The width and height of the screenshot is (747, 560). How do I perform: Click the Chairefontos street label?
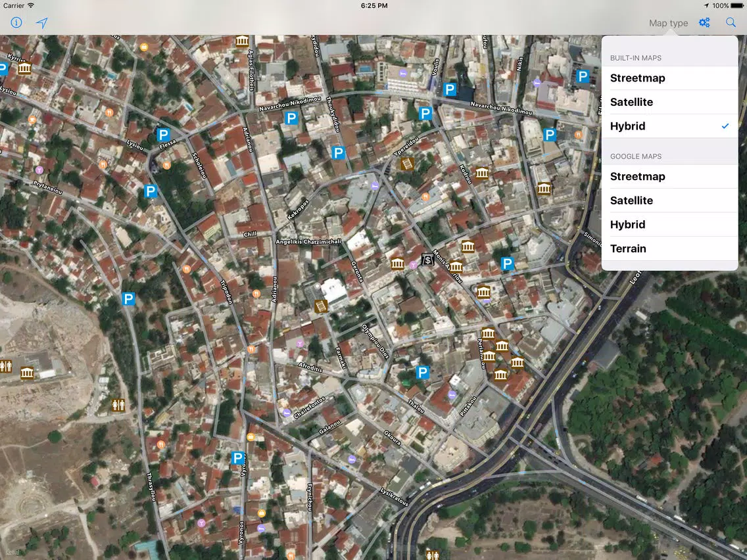tap(309, 408)
